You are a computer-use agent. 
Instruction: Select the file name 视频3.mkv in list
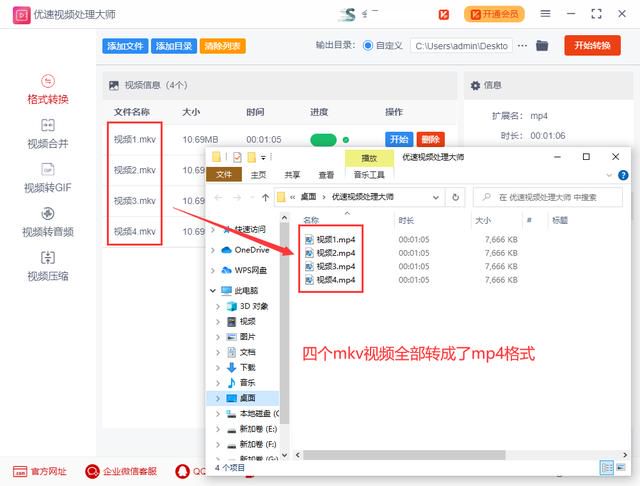pyautogui.click(x=135, y=201)
